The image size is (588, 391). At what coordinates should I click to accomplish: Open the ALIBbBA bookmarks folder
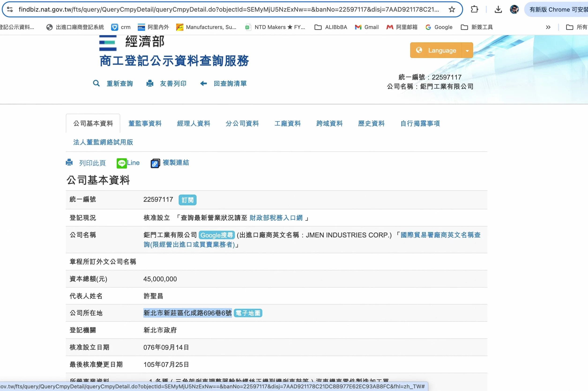point(331,27)
